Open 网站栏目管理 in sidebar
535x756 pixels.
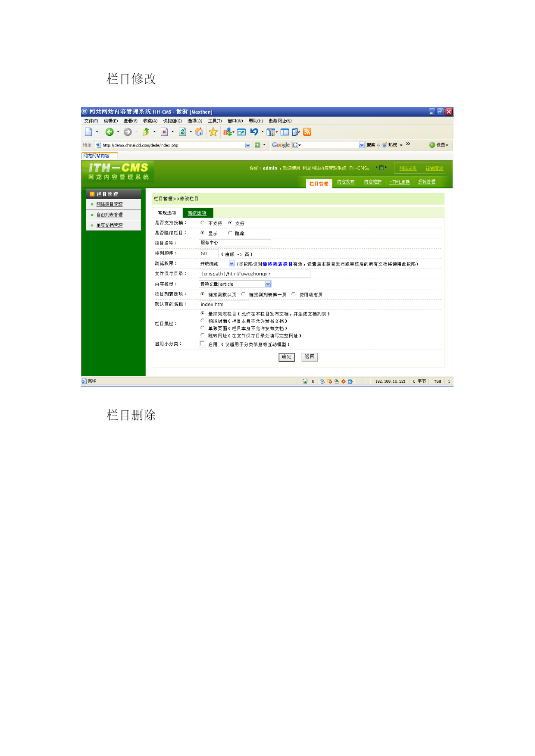coord(110,204)
